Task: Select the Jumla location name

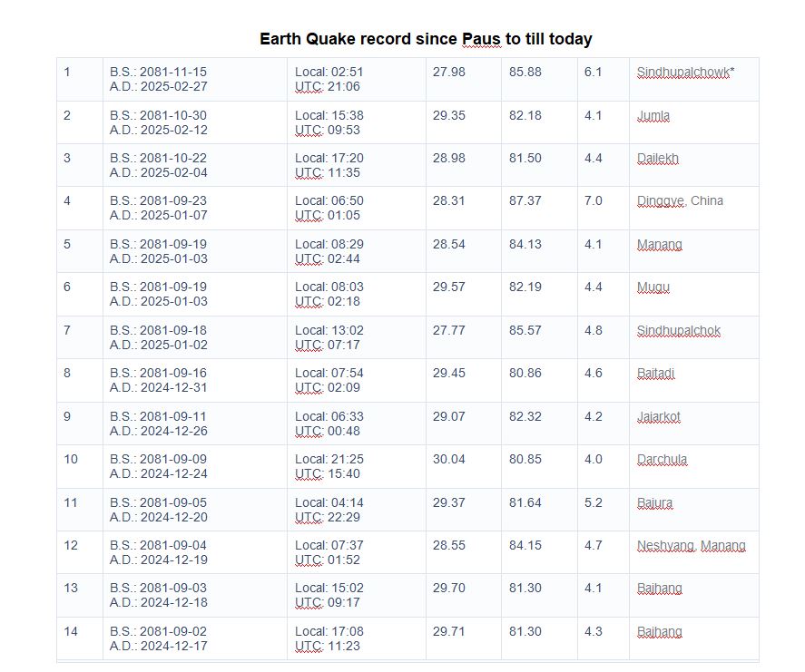Action: click(653, 116)
